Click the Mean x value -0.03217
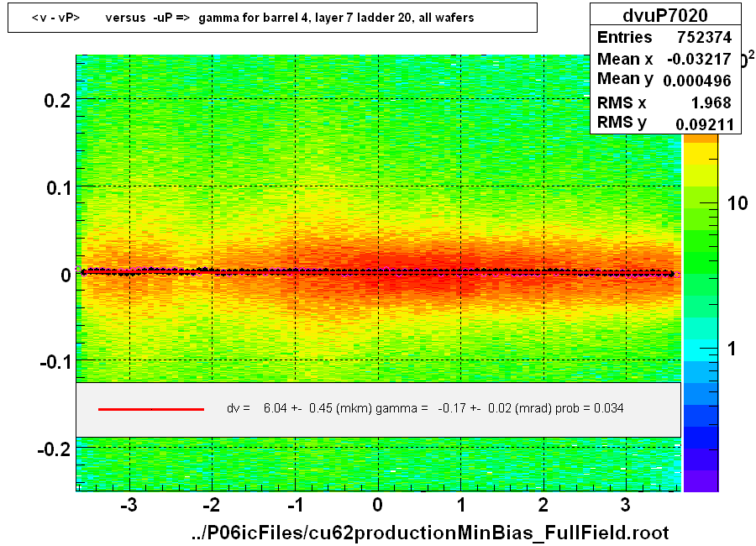This screenshot has height=546, width=756. coord(699,59)
